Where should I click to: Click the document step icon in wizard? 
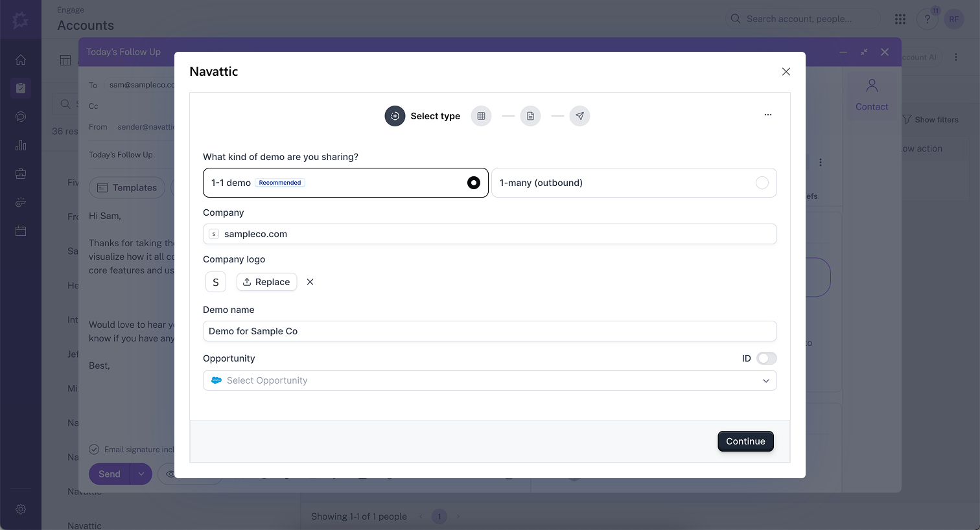pyautogui.click(x=530, y=116)
